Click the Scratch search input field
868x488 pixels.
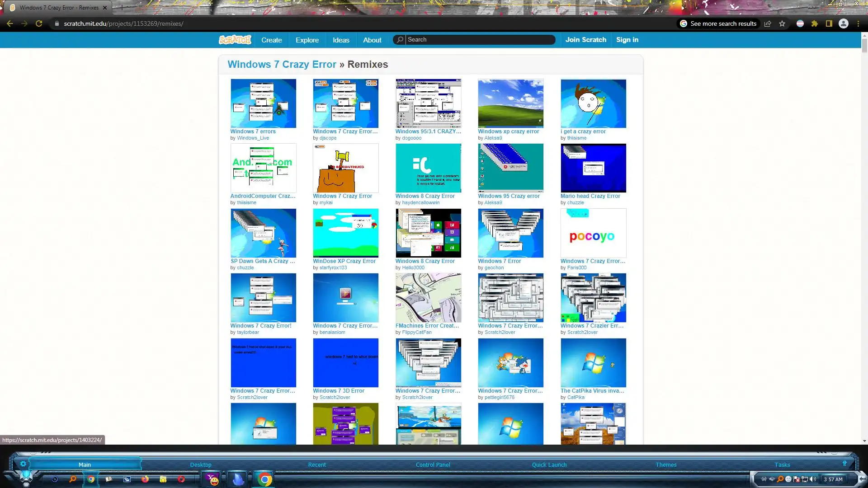point(479,40)
